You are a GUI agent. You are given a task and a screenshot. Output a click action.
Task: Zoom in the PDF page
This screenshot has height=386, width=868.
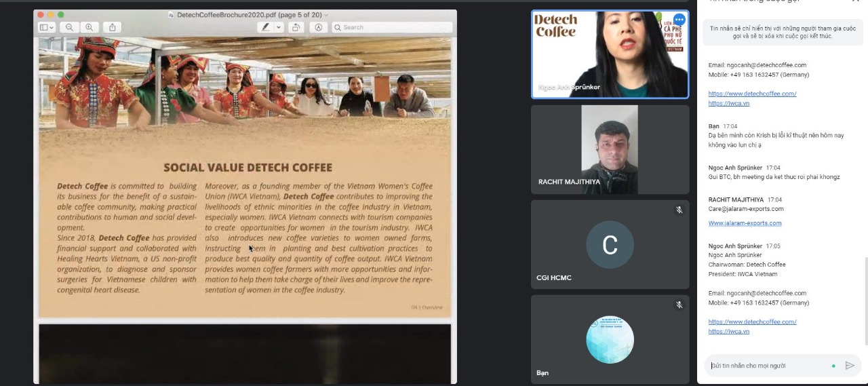(88, 27)
